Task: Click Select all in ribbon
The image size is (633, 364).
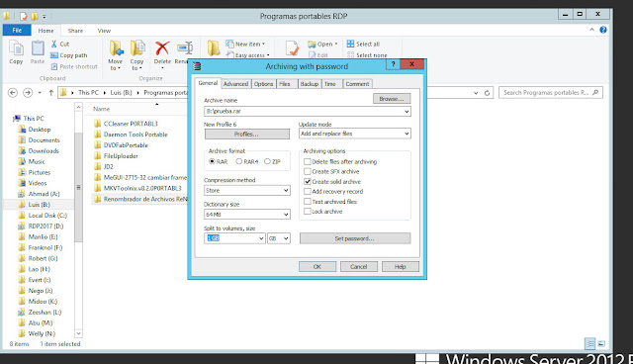Action: (x=363, y=44)
